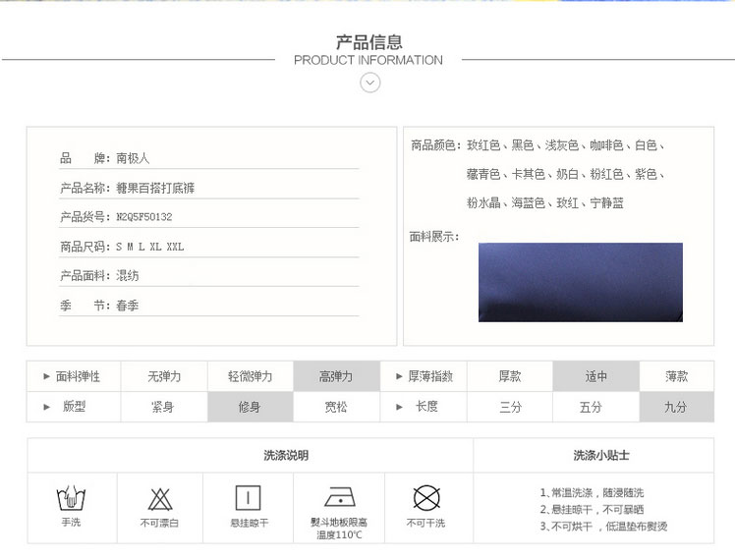The height and width of the screenshot is (560, 735).
Task: Click the hang dry icon
Action: tap(248, 497)
